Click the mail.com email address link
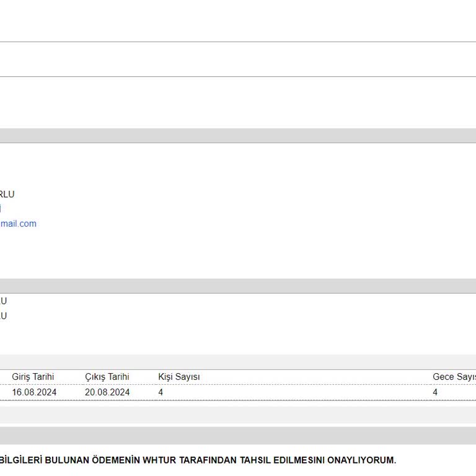 click(x=18, y=224)
